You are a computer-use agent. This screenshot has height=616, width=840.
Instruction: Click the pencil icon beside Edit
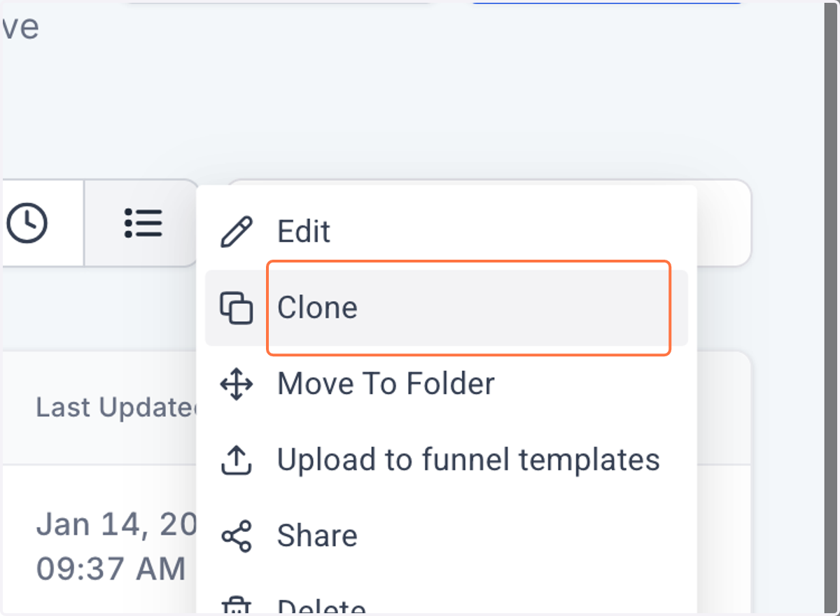pos(236,232)
